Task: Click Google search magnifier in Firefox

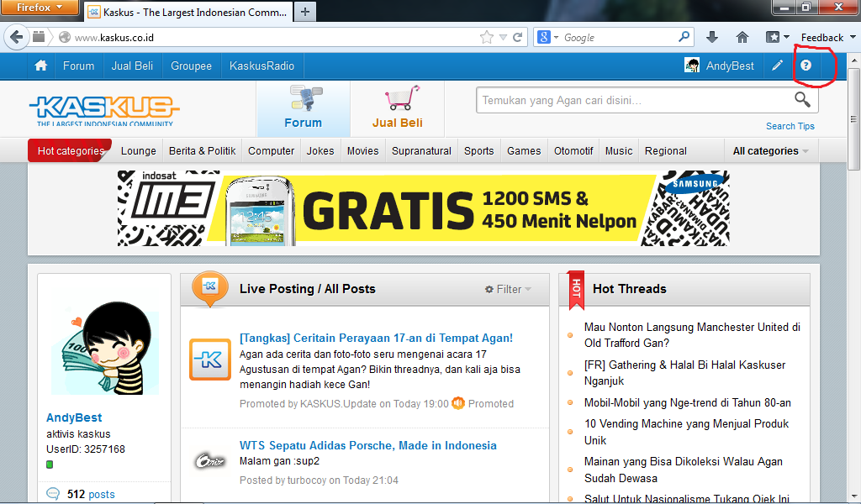Action: pos(684,37)
